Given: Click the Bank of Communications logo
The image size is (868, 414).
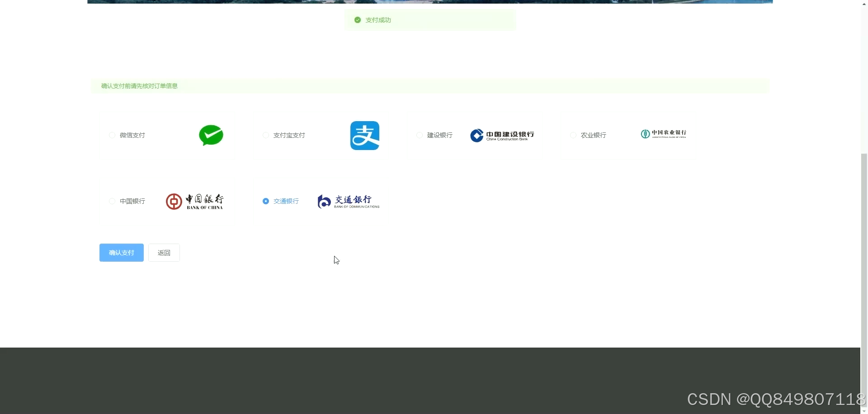Looking at the screenshot, I should click(349, 202).
